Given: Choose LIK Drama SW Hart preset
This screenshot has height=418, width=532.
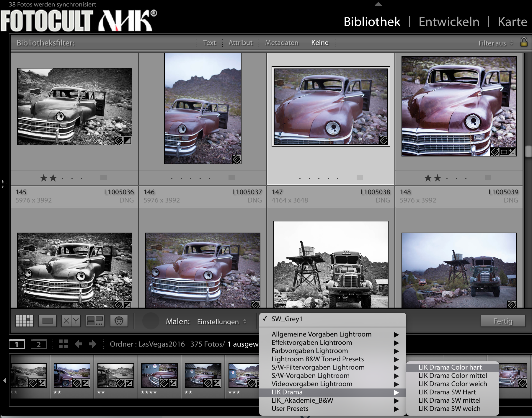Looking at the screenshot, I should tap(453, 392).
